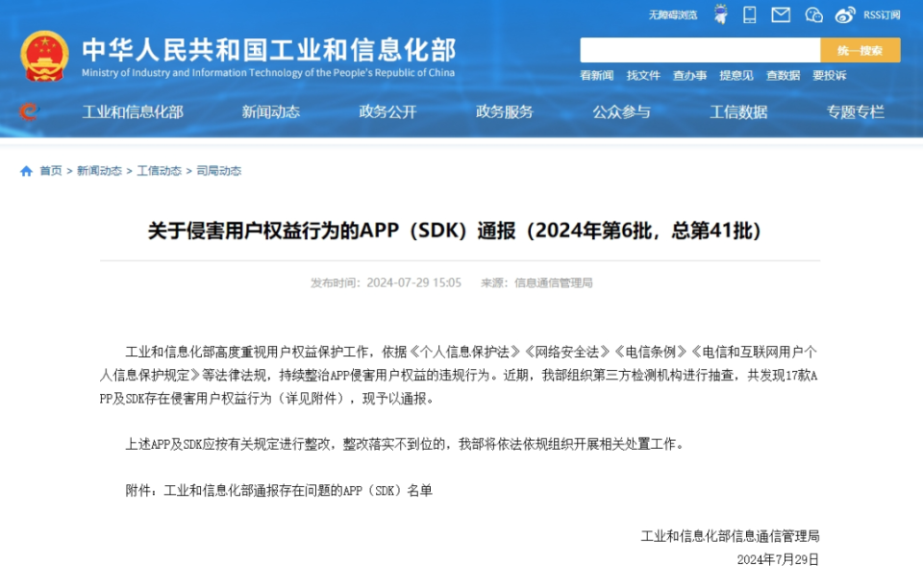The width and height of the screenshot is (923, 588).
Task: Open the Weibo icon
Action: tap(845, 15)
